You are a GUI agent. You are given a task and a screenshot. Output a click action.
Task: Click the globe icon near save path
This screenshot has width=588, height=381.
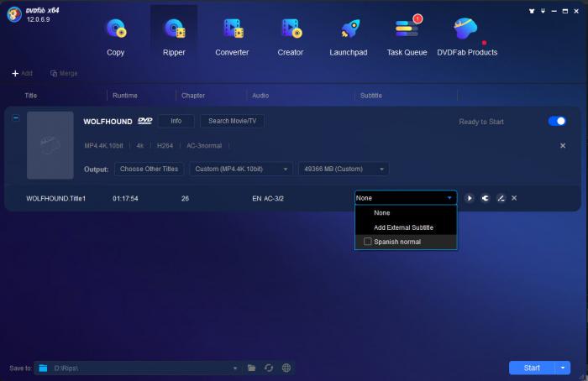click(x=286, y=368)
